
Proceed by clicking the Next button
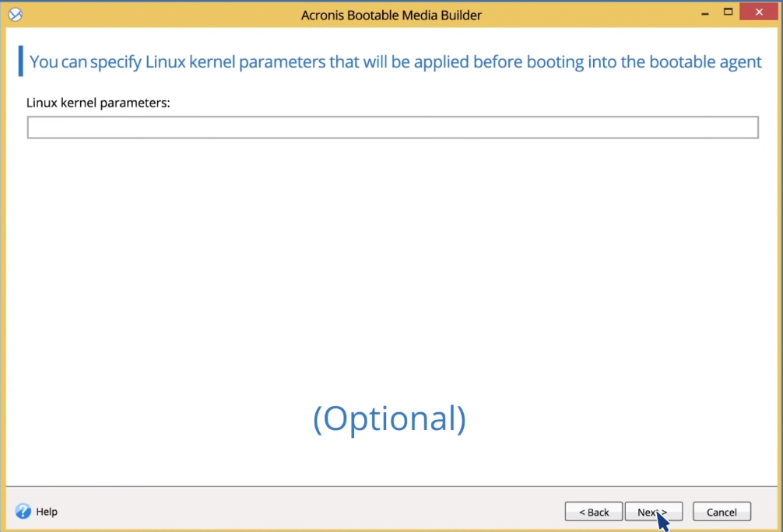(654, 512)
